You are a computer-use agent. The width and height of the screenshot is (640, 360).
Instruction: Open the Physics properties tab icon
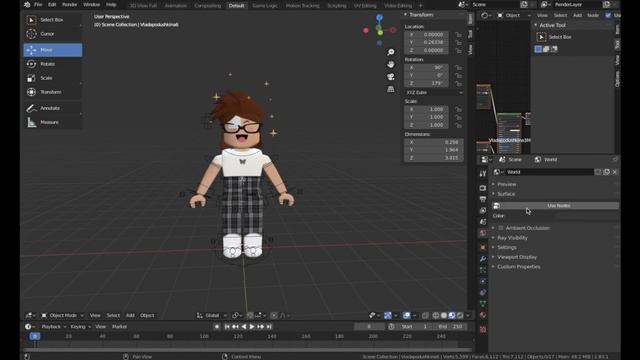pyautogui.click(x=483, y=281)
